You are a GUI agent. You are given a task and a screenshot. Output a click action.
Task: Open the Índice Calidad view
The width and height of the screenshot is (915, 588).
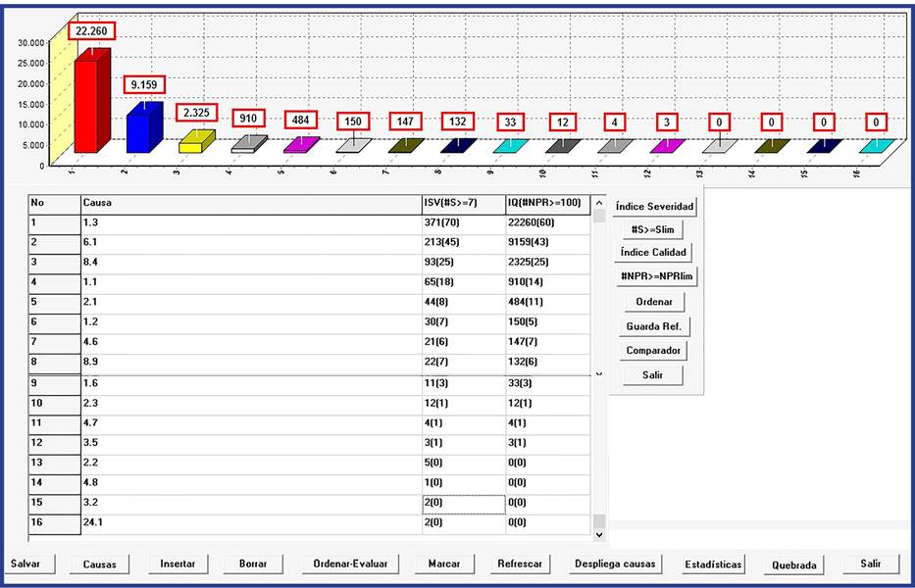(x=653, y=253)
